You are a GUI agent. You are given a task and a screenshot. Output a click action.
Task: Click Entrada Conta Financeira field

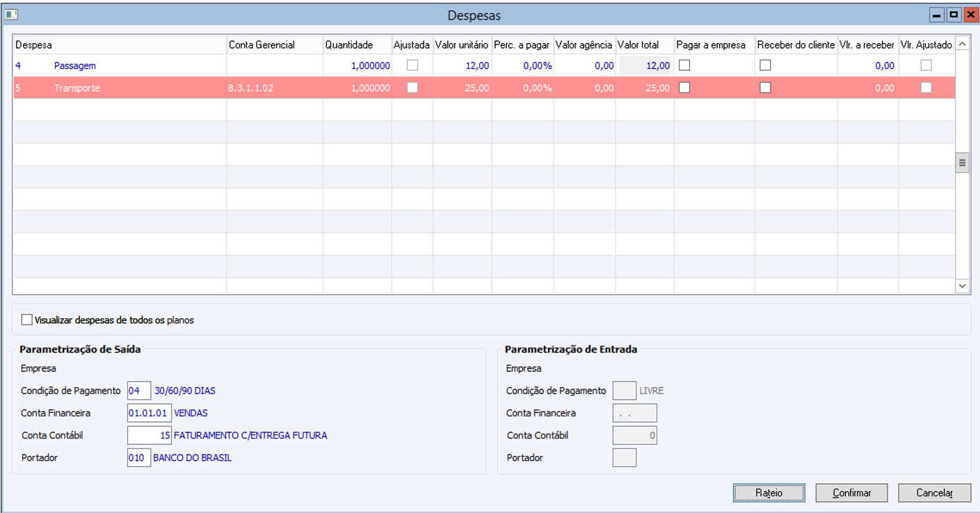coord(634,413)
